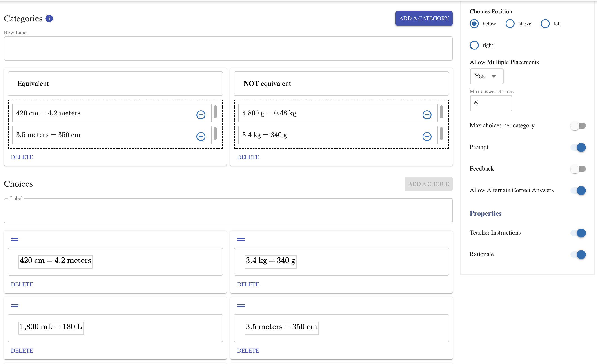Image resolution: width=597 pixels, height=364 pixels.
Task: Click the drag handle on the "1,800 mL = 180 L" choice
Action: [15, 305]
